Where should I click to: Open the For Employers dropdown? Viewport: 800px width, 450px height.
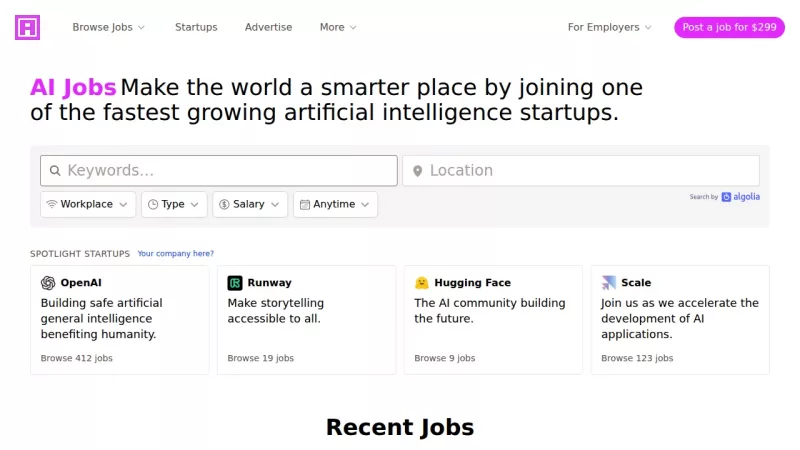609,28
